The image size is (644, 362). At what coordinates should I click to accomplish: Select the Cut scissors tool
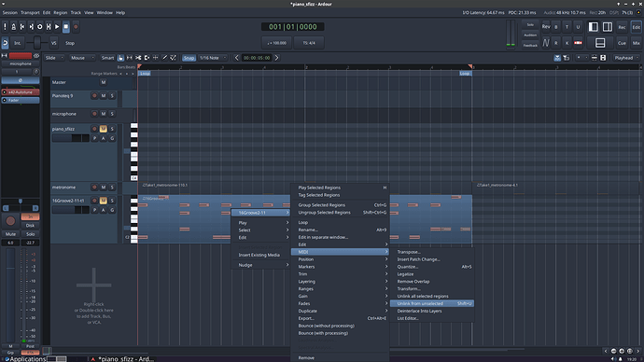(x=138, y=58)
